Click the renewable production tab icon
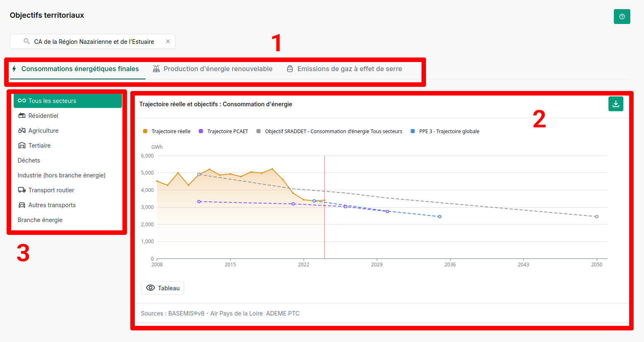The height and width of the screenshot is (342, 644). coord(156,69)
